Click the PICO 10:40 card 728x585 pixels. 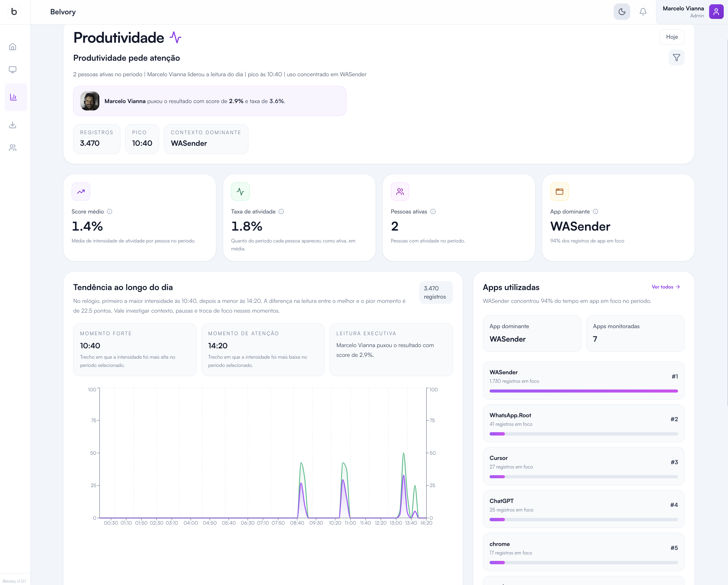pos(142,139)
